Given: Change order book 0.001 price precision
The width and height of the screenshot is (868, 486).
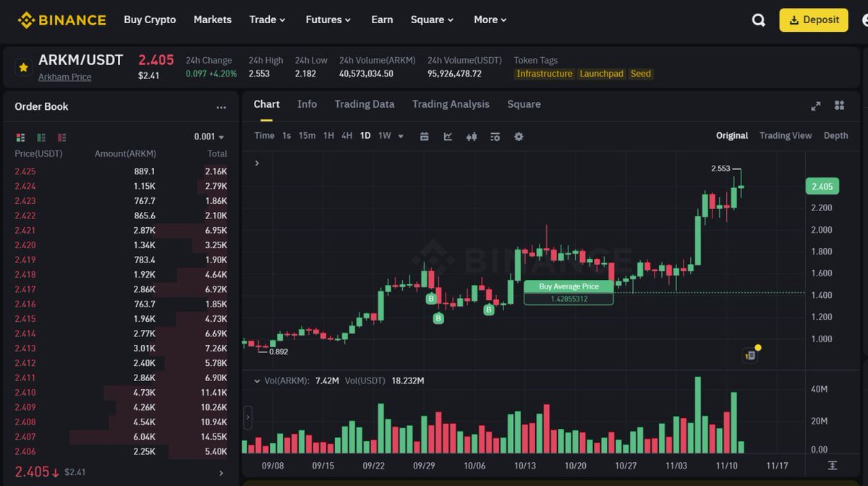Looking at the screenshot, I should click(209, 137).
